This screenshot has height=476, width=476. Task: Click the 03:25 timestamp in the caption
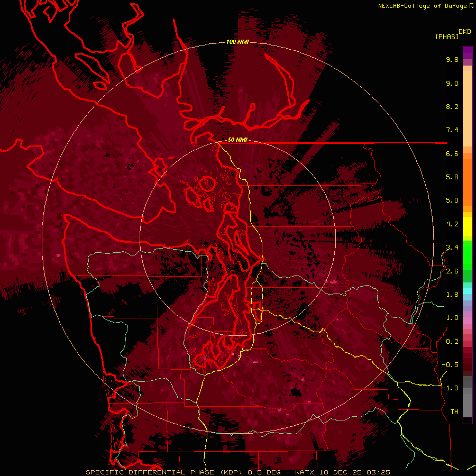(378, 472)
